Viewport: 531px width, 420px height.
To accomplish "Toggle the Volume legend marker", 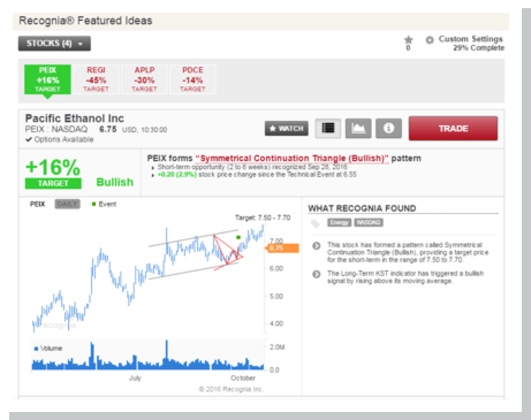I will pyautogui.click(x=36, y=349).
